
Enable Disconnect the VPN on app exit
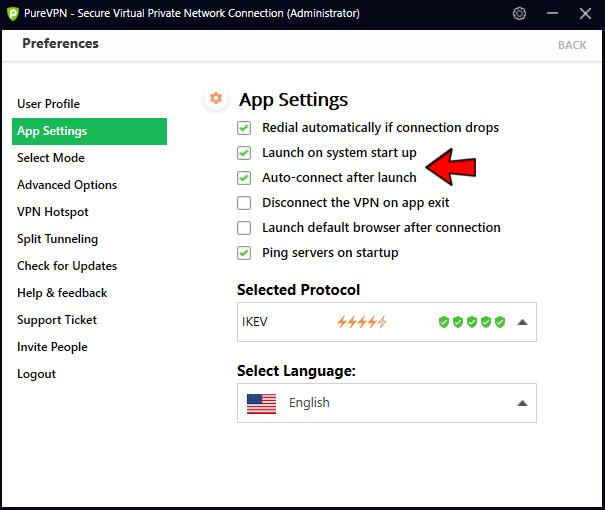(244, 203)
